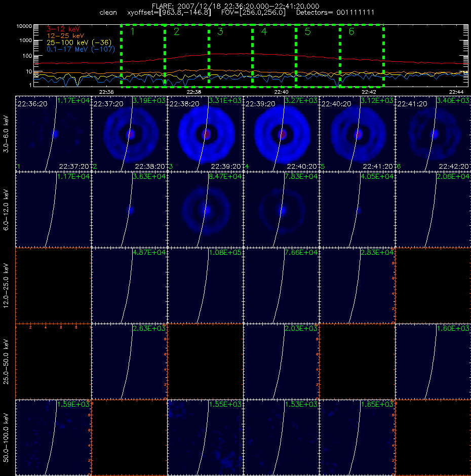Image resolution: width=471 pixels, height=476 pixels.
Task: Open the 6-12 keV image with peak 4.05E+04
Action: click(x=357, y=210)
